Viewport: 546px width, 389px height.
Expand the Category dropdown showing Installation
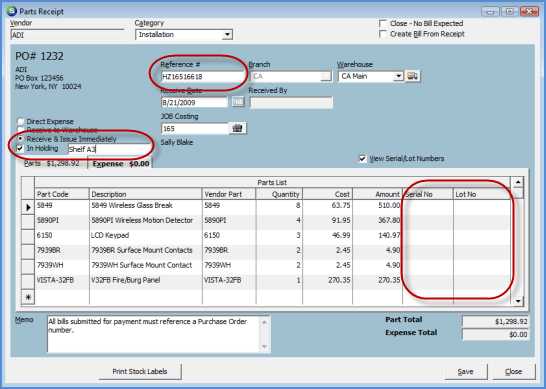pos(227,34)
